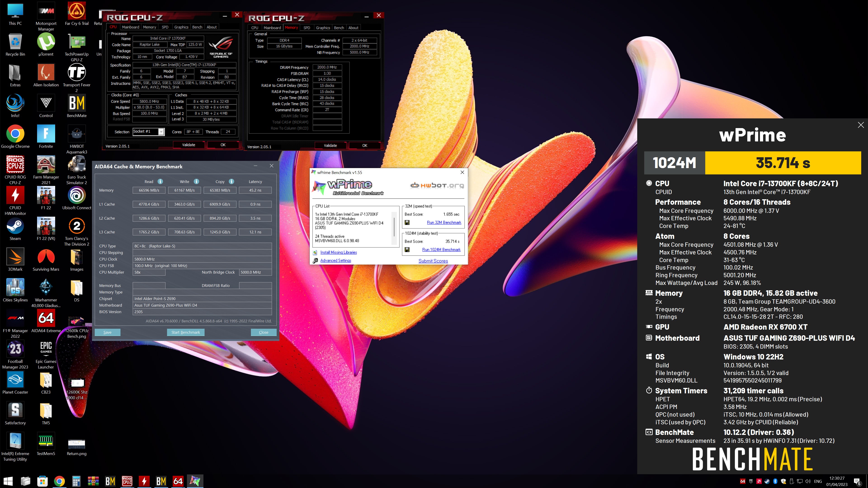Click the save icon beside Run 32M Benchmark
Screen dimensions: 868x488
click(407, 223)
